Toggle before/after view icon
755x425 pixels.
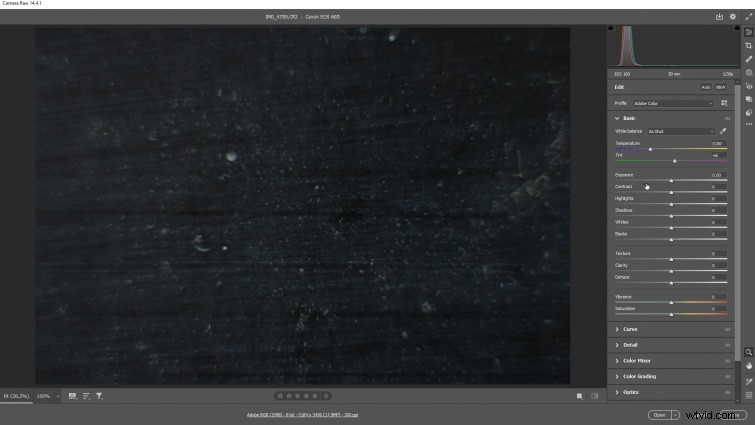point(595,396)
